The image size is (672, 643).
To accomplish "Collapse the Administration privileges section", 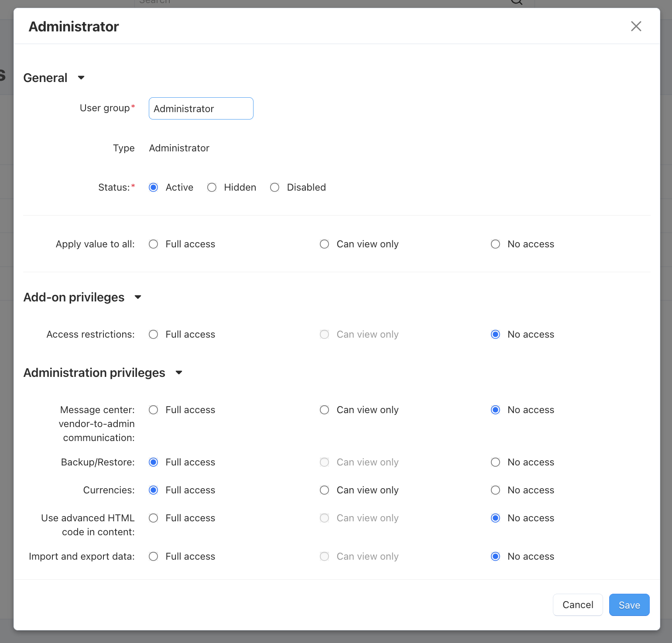I will [x=179, y=373].
